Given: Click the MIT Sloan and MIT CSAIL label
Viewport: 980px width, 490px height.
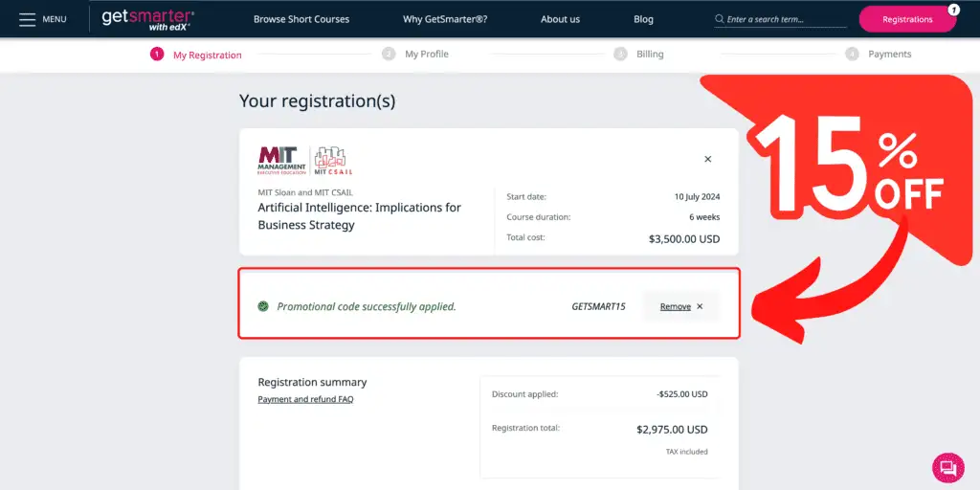Looking at the screenshot, I should (305, 192).
